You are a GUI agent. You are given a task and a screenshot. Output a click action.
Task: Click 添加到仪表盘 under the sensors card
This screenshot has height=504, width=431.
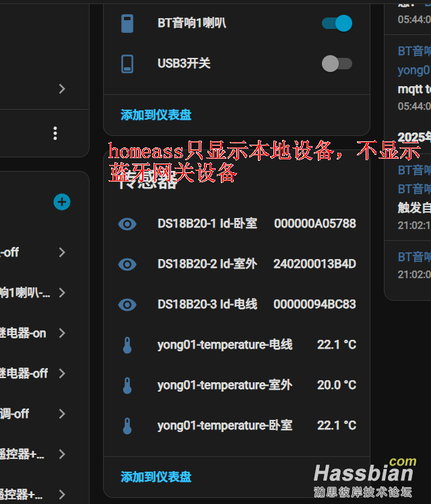(156, 477)
